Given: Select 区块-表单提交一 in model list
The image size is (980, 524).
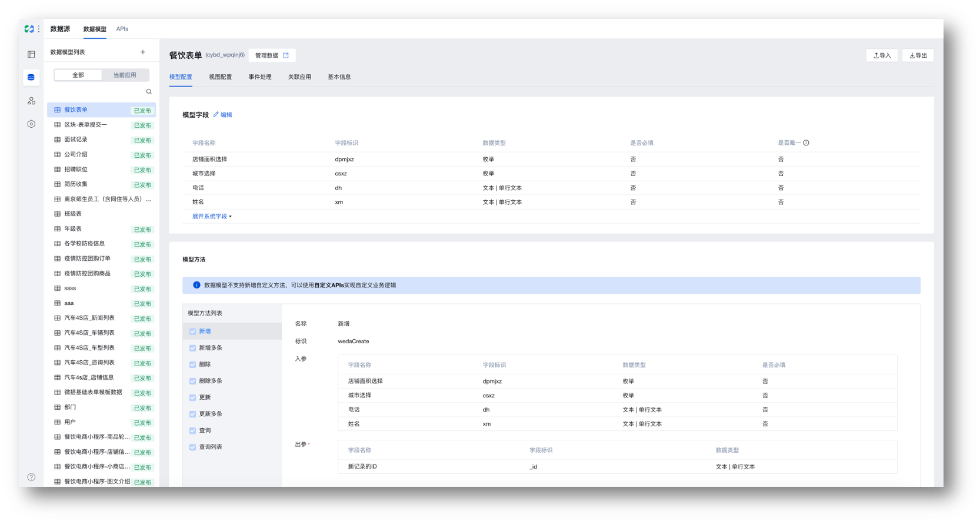Looking at the screenshot, I should 101,125.
